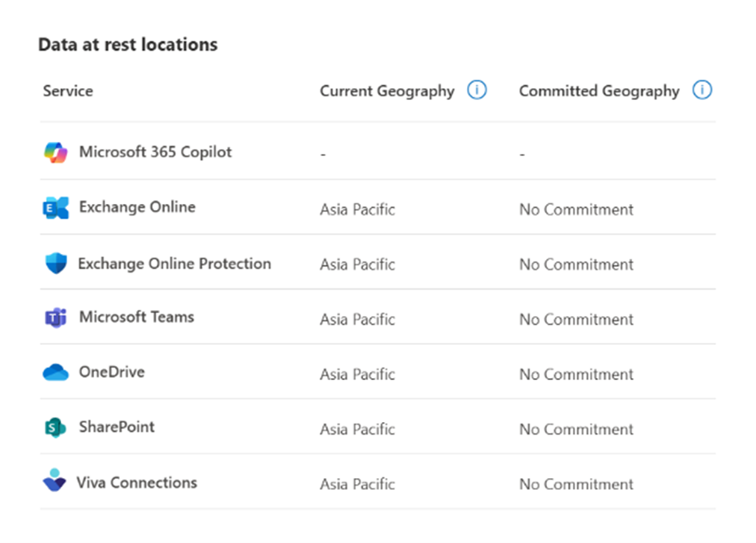Click No Commitment for Microsoft Teams
This screenshot has height=543, width=756.
575,319
